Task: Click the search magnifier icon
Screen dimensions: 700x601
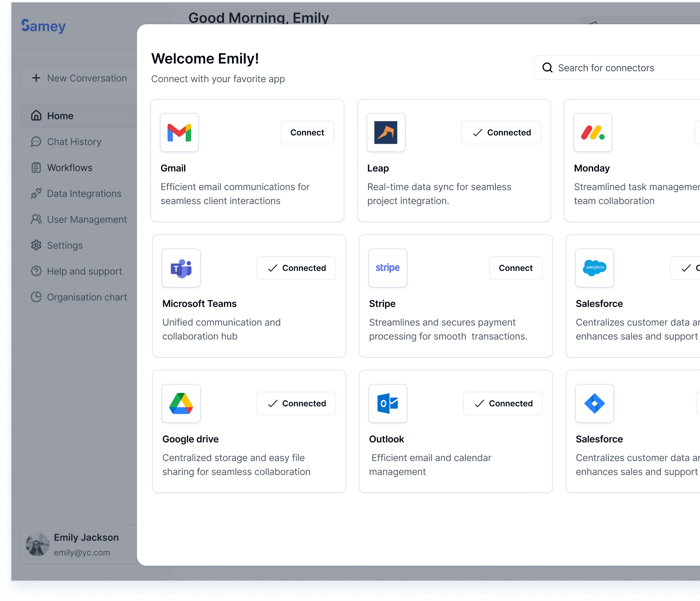Action: tap(548, 68)
